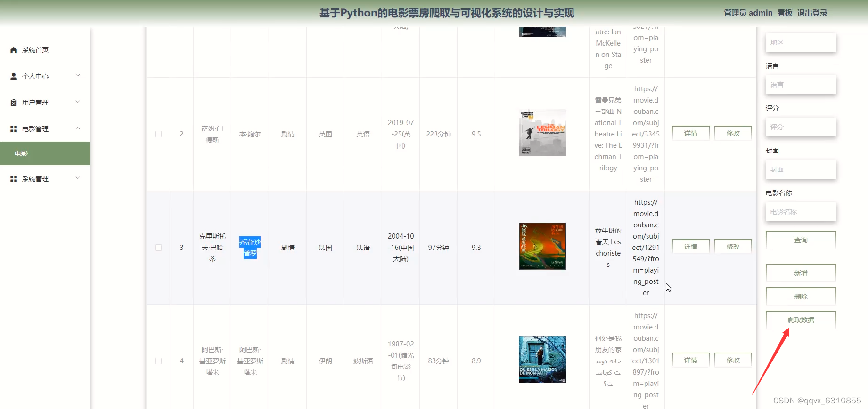Screen dimensions: 868x409
Task: Click the subject/1291549 douban URL cell
Action: (646, 248)
